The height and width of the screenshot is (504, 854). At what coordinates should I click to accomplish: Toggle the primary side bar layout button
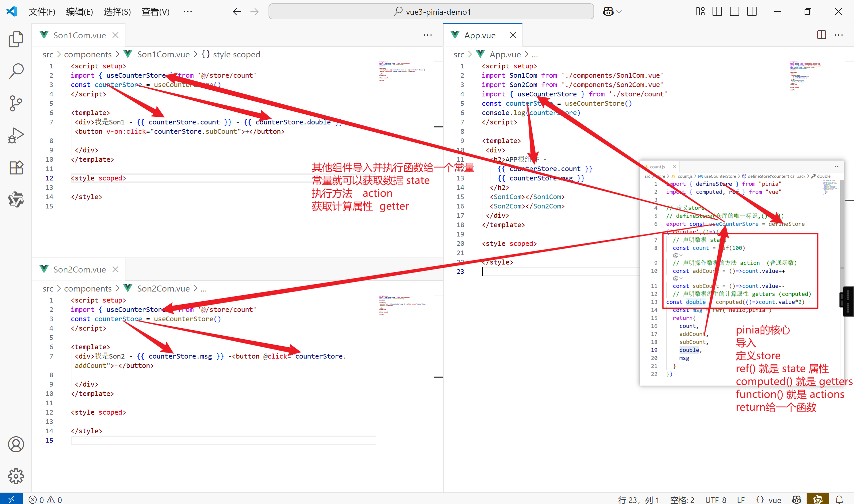717,12
